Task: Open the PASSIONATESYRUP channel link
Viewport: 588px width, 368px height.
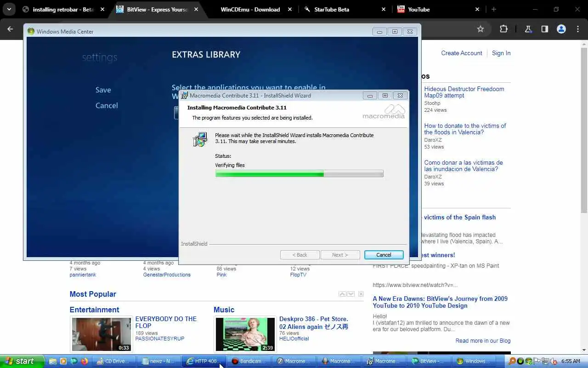Action: [159, 339]
